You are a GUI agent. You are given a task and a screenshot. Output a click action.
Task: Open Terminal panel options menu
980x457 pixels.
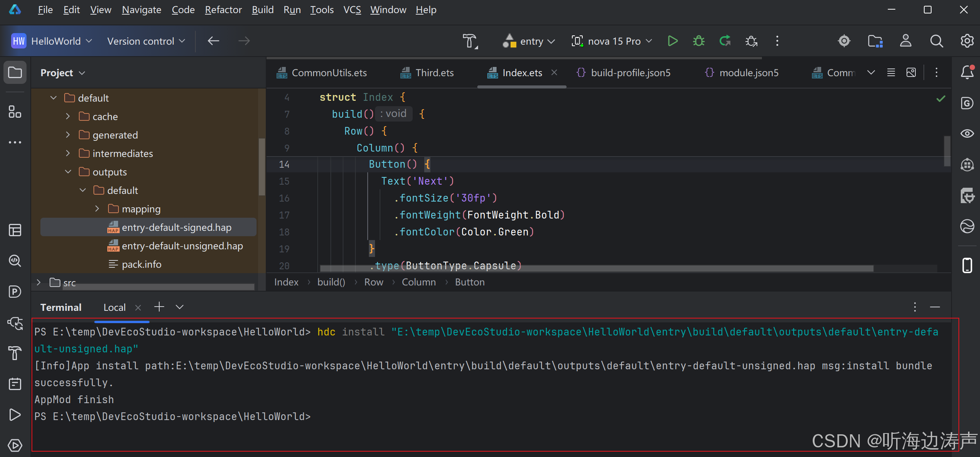point(915,307)
